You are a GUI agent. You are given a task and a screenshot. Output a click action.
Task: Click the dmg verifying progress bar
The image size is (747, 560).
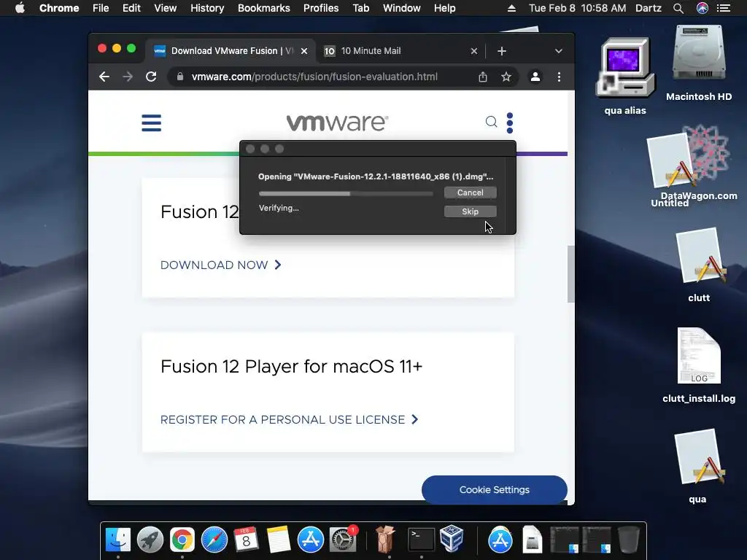coord(346,193)
